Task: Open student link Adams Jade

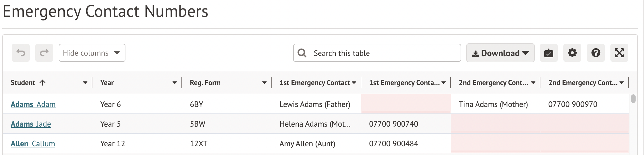Action: [x=31, y=124]
